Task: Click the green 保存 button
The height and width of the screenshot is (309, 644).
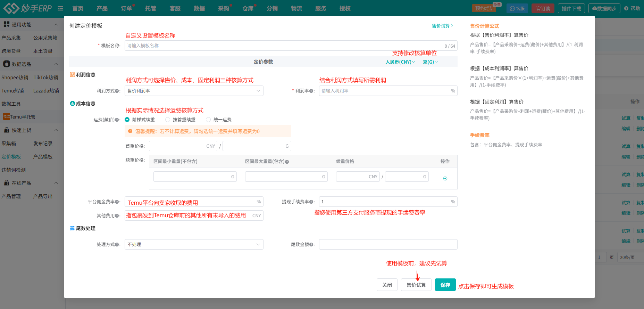Action: coord(445,285)
